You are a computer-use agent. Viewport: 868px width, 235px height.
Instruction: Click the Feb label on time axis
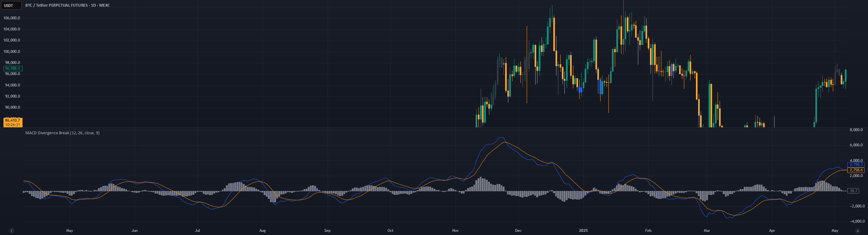648,231
